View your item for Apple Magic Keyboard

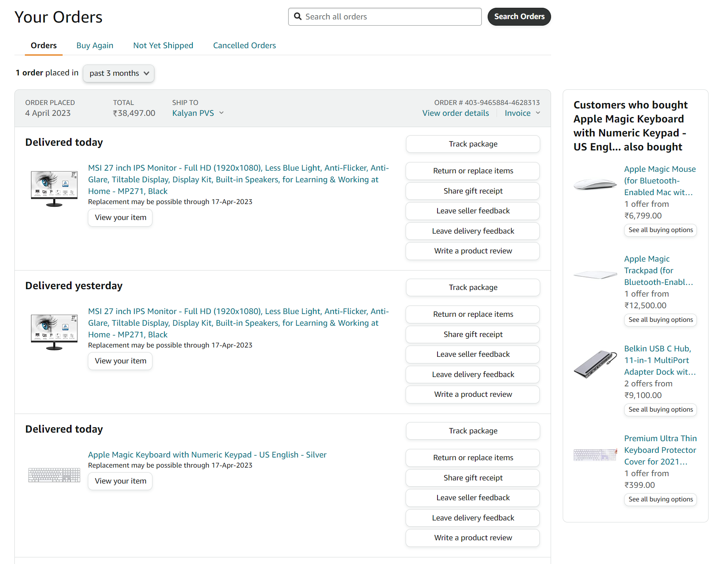[x=120, y=481]
